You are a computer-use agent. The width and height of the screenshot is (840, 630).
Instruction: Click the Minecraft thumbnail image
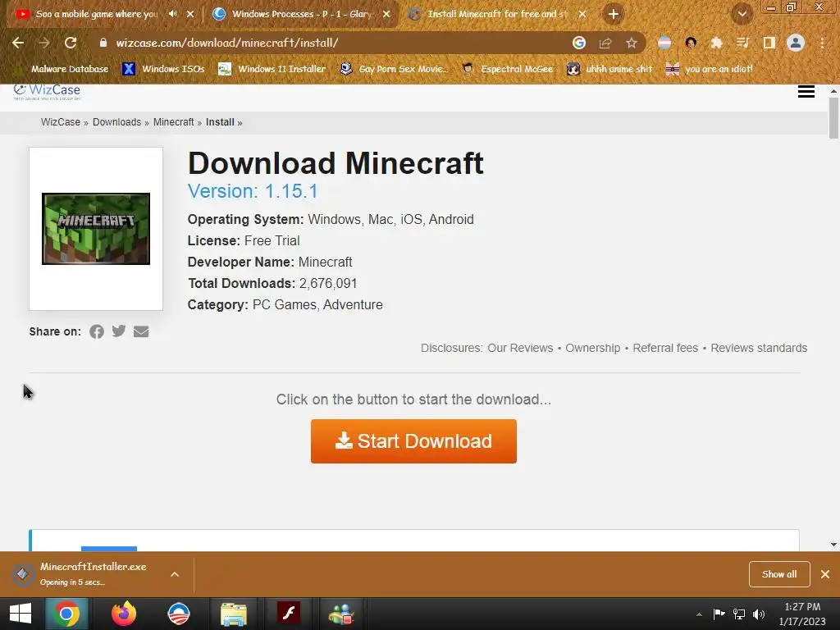[96, 229]
